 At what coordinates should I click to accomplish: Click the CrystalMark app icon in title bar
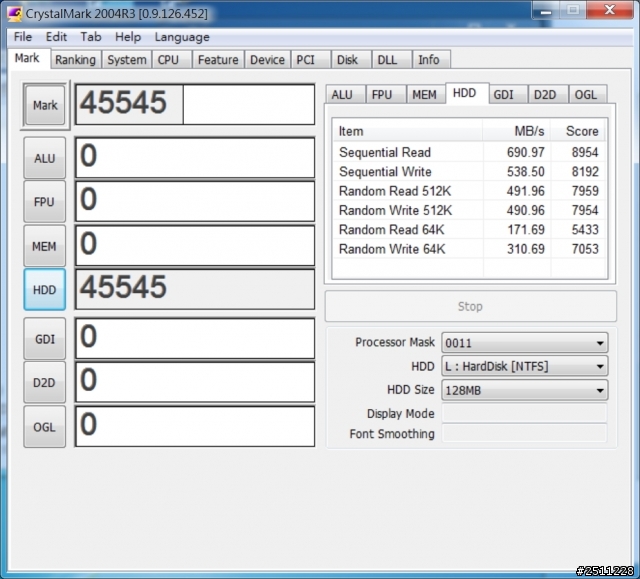point(14,13)
